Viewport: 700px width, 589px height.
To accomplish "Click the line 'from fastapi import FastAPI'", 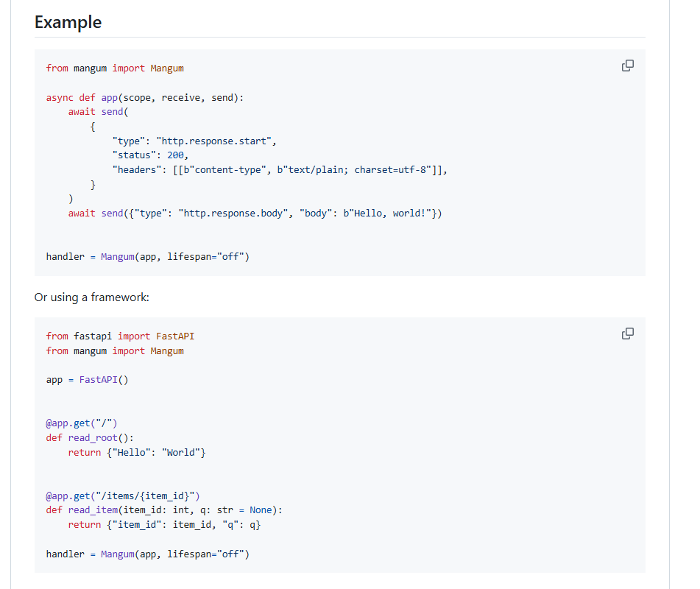I will click(x=120, y=336).
